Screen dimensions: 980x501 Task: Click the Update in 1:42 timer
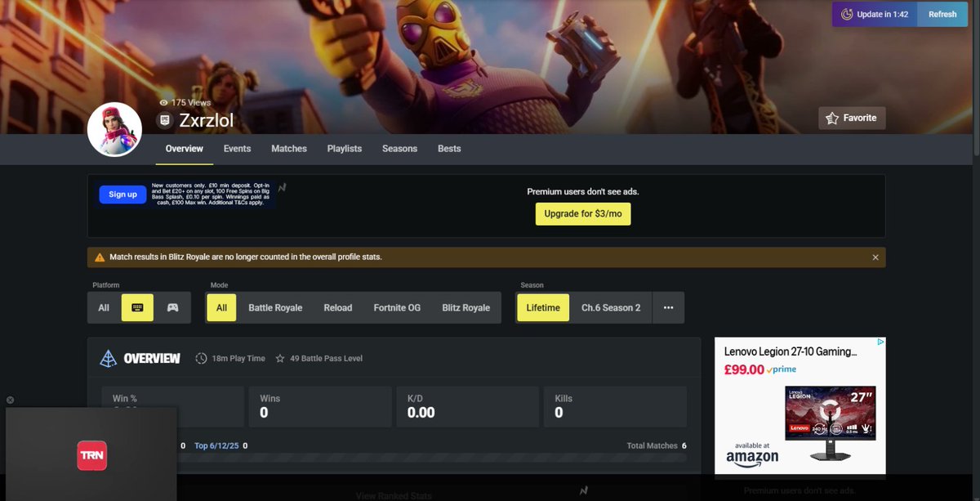[875, 14]
